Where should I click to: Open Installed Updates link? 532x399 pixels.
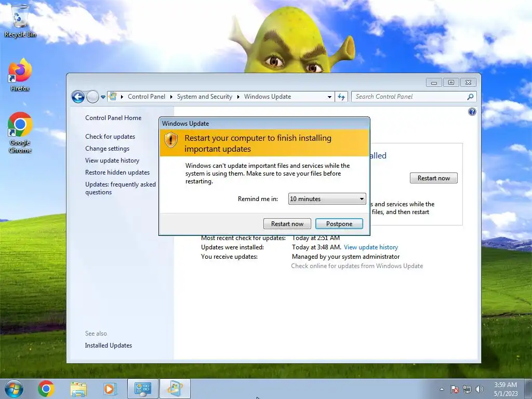(108, 345)
